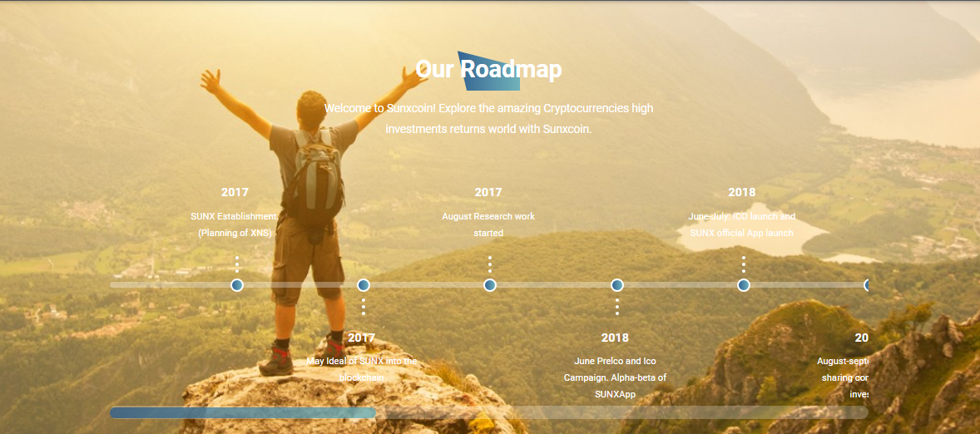Click the May Ideal of SUNX blockchain text

[361, 370]
